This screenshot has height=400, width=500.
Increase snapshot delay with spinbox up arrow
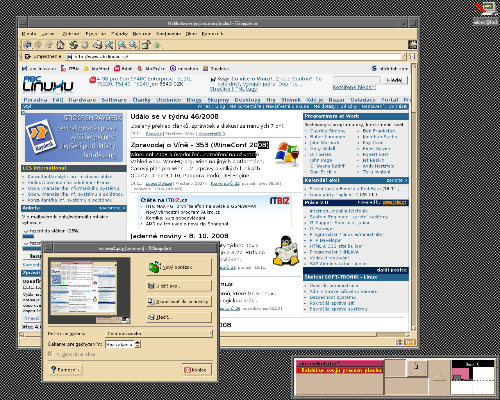point(138,342)
